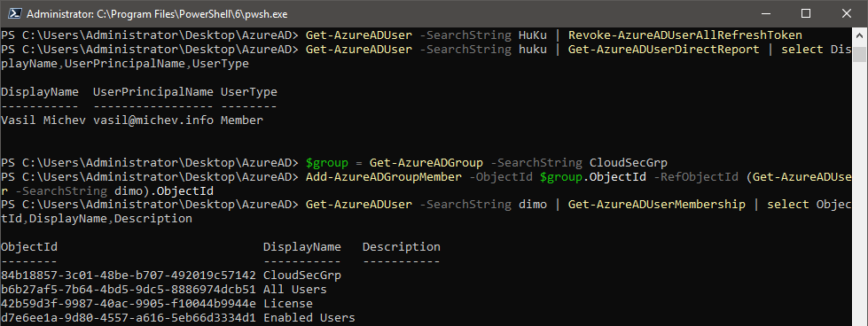Click the scrollbar track below the thumb

tap(858, 194)
